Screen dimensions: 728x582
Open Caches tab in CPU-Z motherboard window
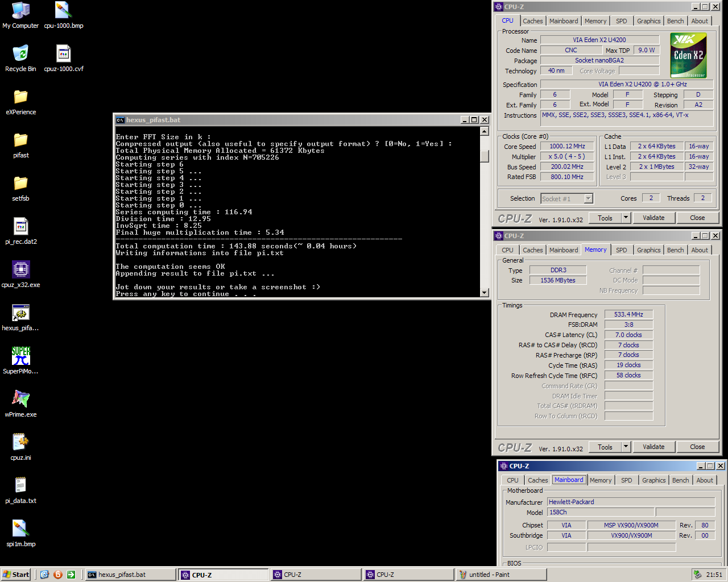click(538, 480)
